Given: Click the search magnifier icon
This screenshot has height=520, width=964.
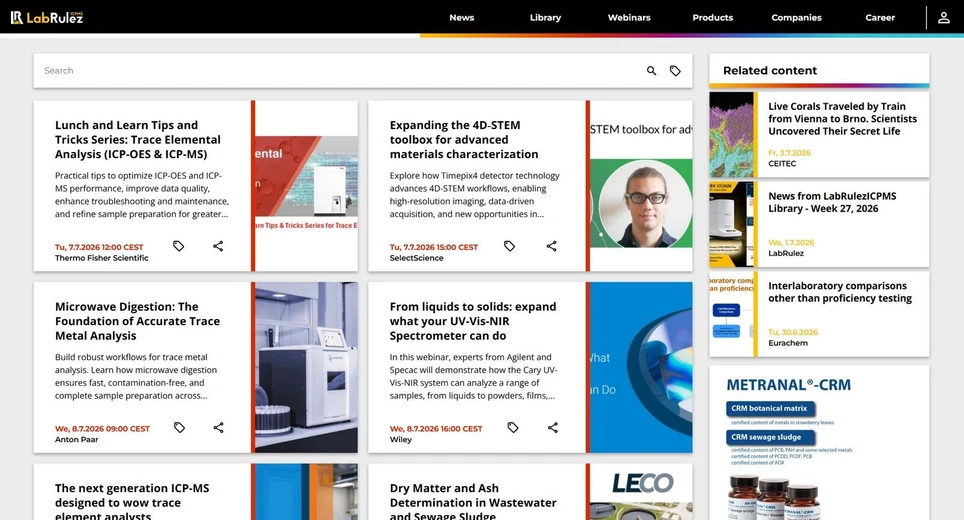Looking at the screenshot, I should pos(652,71).
